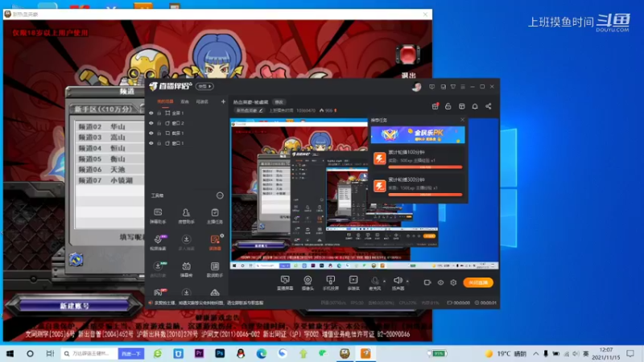Image resolution: width=644 pixels, height=362 pixels.
Task: Open the orange highlighted toolbox tool
Action: point(215,242)
